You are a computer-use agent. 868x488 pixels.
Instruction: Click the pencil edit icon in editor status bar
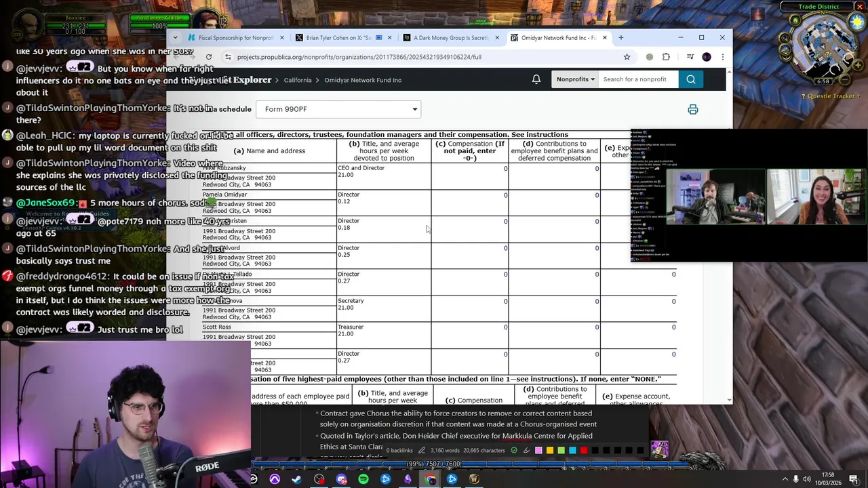[x=422, y=450]
